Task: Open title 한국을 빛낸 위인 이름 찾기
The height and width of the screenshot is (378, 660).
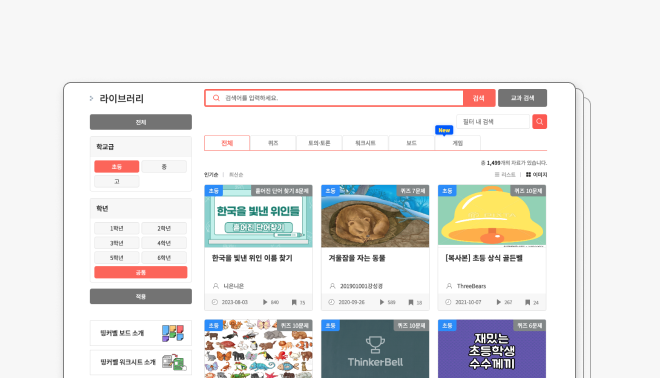Action: 252,258
